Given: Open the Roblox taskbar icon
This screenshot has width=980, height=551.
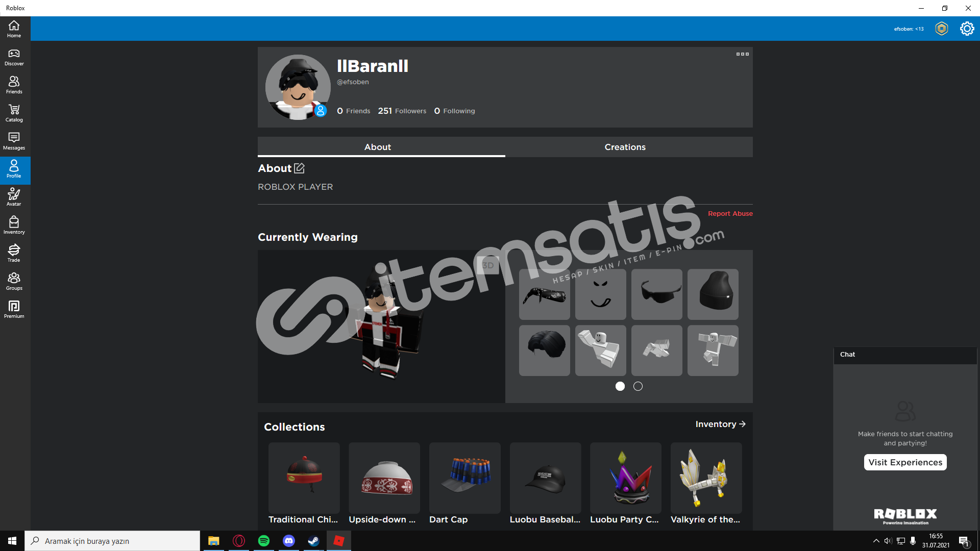Looking at the screenshot, I should (x=339, y=541).
